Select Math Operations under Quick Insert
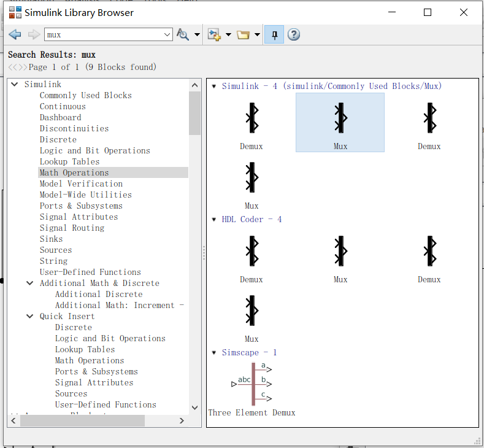Viewport: 484px width, 448px height. pos(90,361)
